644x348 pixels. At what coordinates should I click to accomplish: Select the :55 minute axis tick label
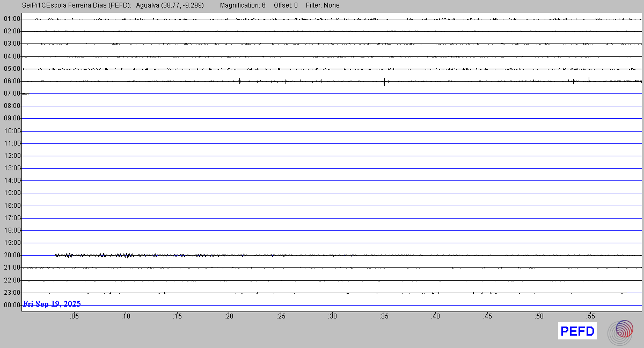click(590, 316)
